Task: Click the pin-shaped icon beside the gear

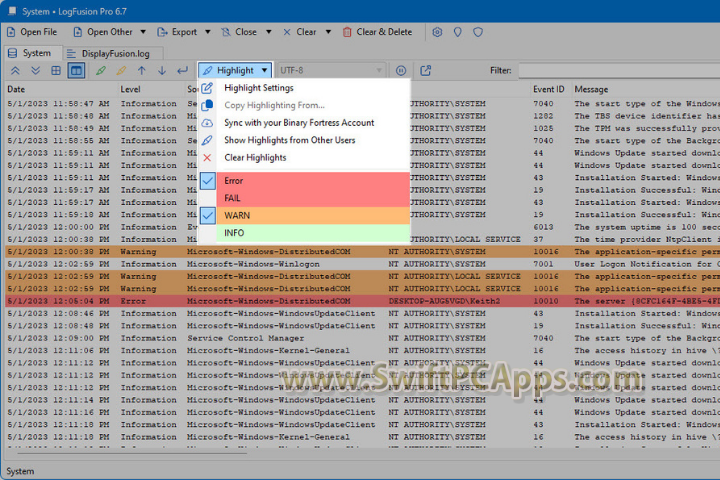Action: 457,32
